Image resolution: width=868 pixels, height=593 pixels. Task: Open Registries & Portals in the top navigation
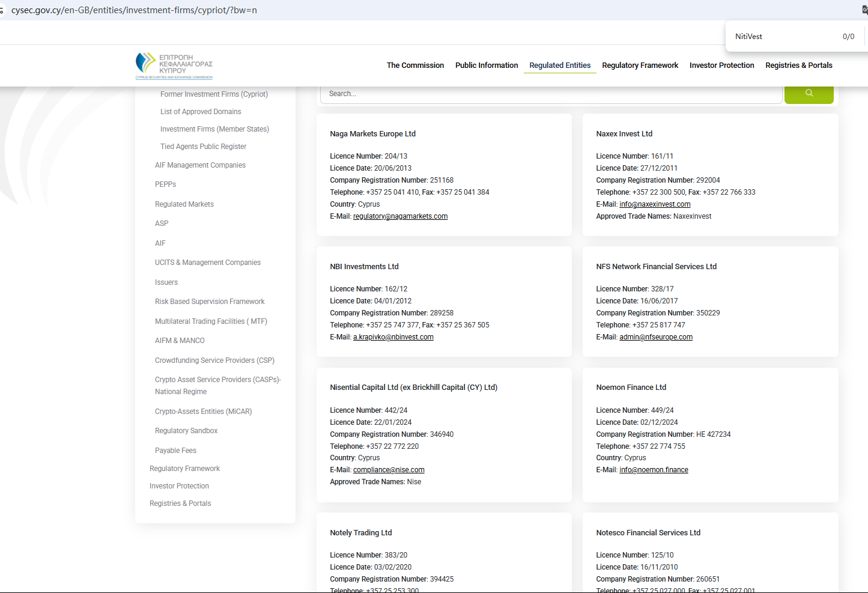798,65
